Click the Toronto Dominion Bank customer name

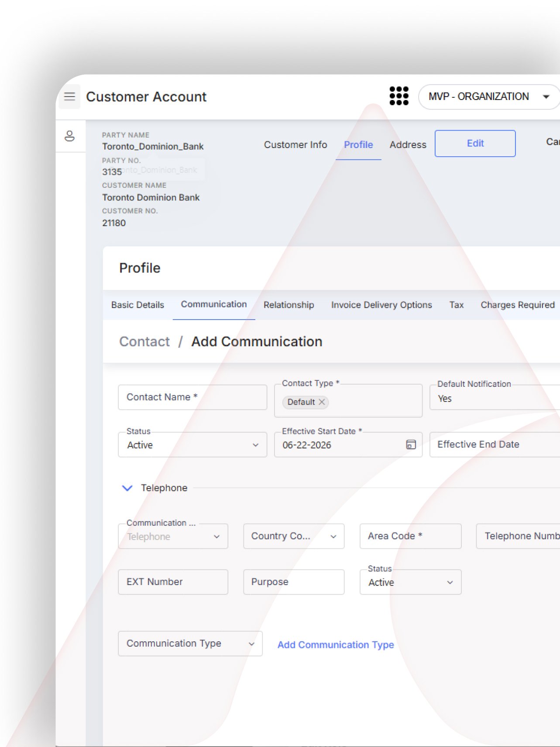click(151, 197)
